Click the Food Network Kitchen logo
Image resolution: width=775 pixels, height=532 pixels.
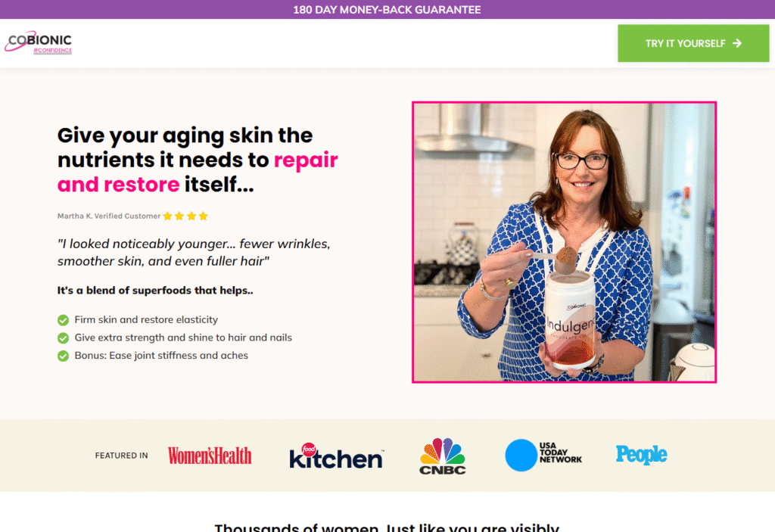click(336, 456)
